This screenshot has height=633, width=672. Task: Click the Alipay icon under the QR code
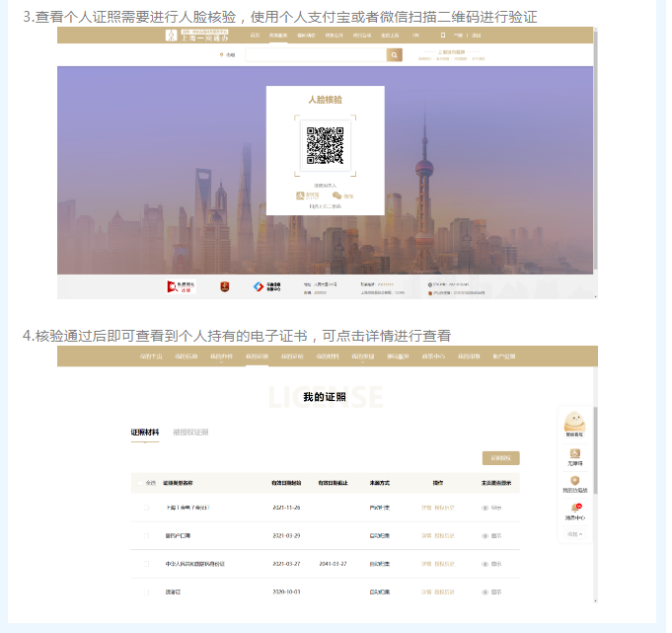(302, 195)
